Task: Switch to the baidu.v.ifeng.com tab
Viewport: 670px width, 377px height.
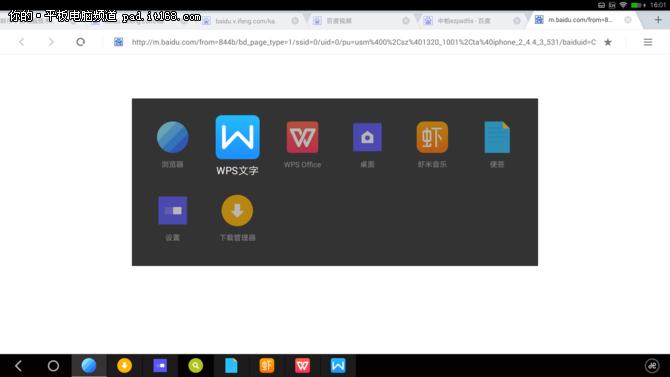Action: point(245,21)
